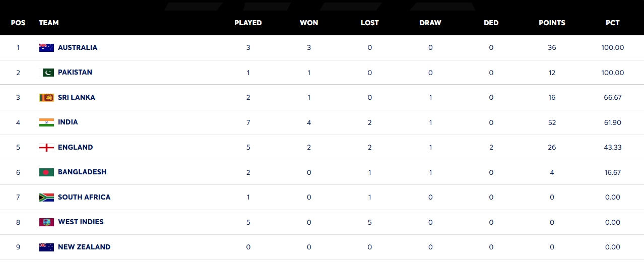Select the SRI LANKA team name

point(77,97)
